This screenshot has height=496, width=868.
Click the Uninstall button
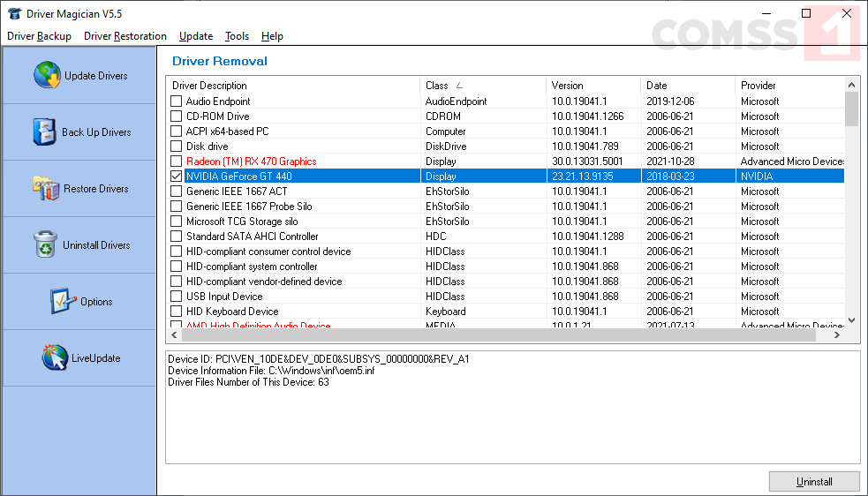814,482
